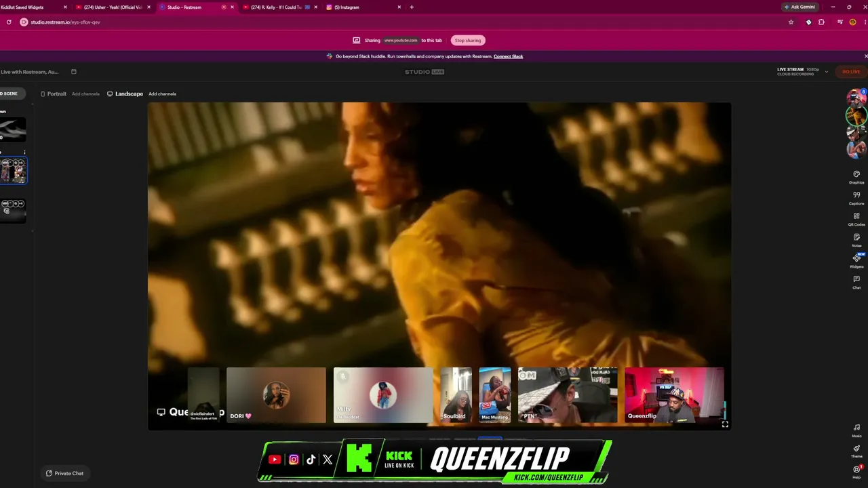Open the Notes panel
The height and width of the screenshot is (488, 868).
point(856,240)
